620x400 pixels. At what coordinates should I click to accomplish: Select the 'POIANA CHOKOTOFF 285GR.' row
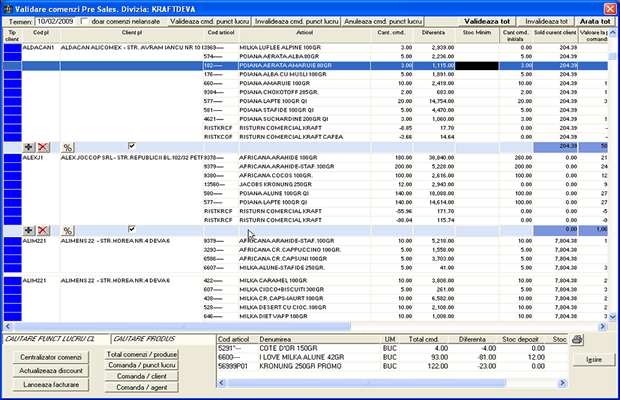(305, 92)
